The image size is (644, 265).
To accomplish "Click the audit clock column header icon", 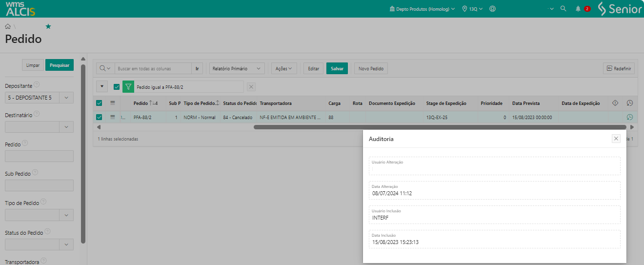I will [630, 103].
